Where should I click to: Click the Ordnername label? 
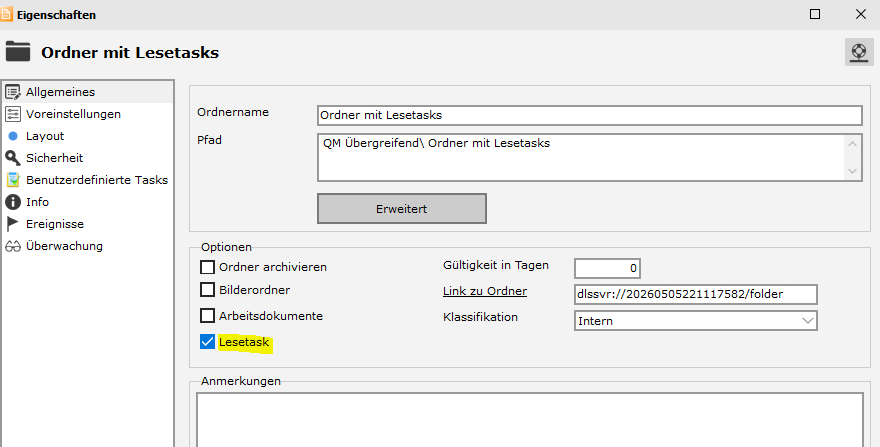coord(233,112)
